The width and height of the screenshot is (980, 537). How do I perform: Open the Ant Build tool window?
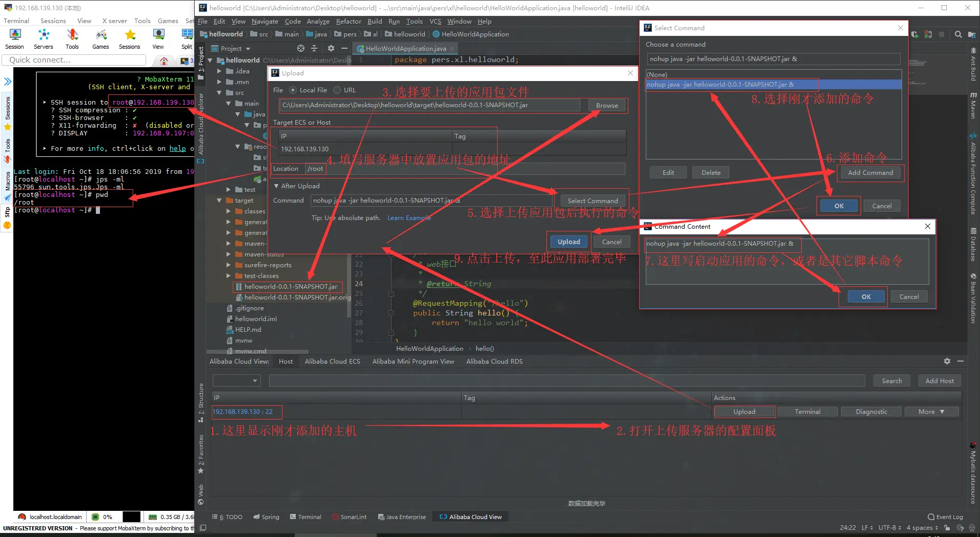pos(973,65)
